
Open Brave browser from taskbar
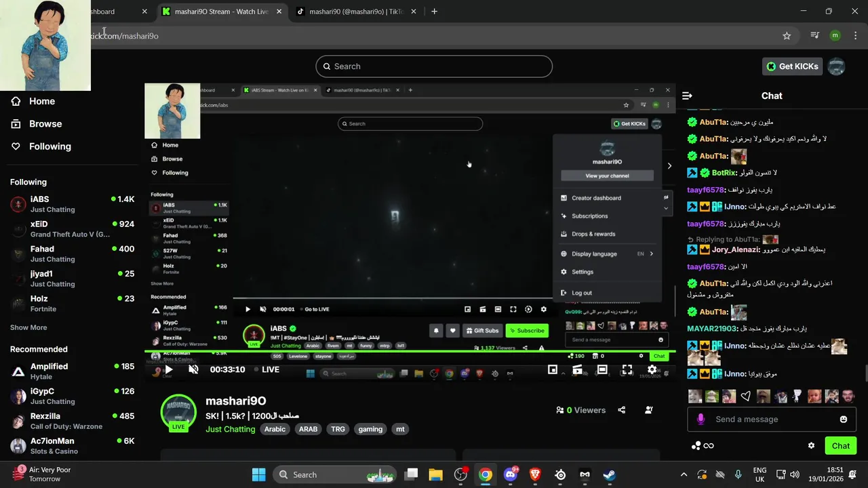point(535,474)
